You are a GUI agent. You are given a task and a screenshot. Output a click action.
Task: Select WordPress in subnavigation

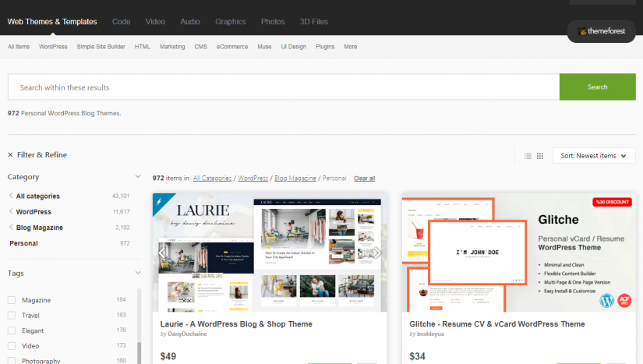click(53, 47)
